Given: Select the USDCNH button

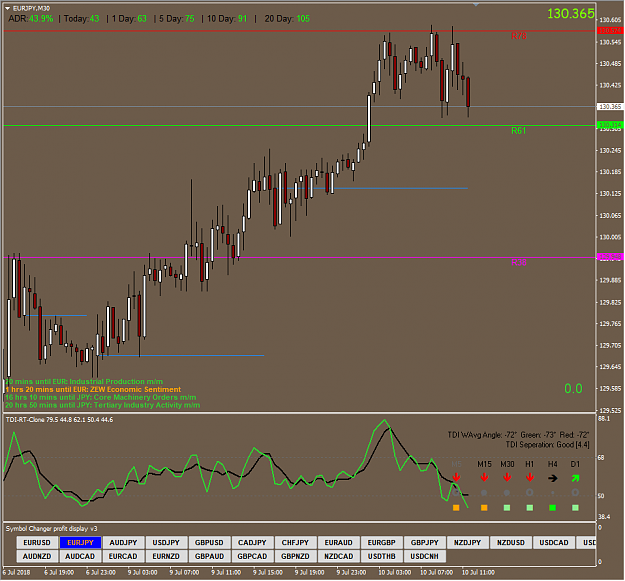Looking at the screenshot, I should [x=425, y=556].
